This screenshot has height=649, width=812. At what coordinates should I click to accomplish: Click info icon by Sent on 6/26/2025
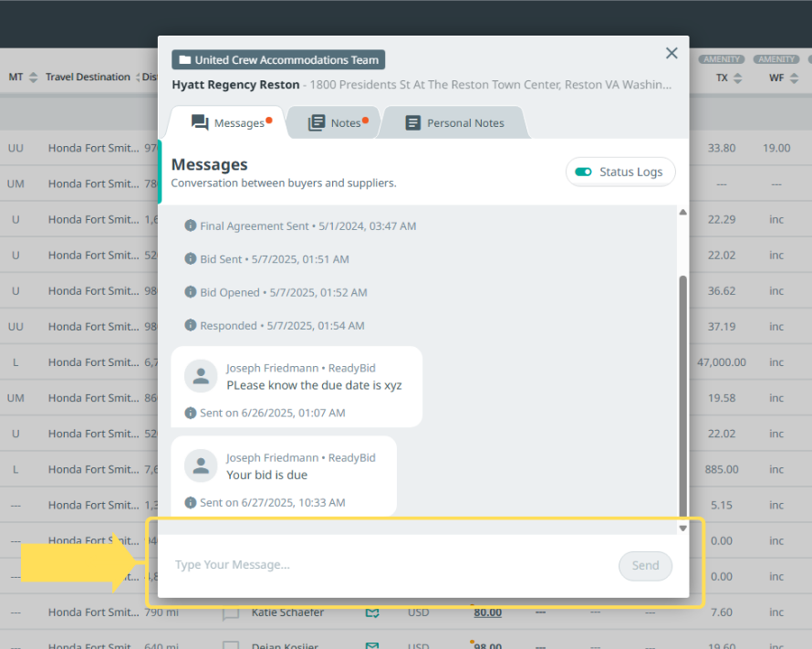191,413
